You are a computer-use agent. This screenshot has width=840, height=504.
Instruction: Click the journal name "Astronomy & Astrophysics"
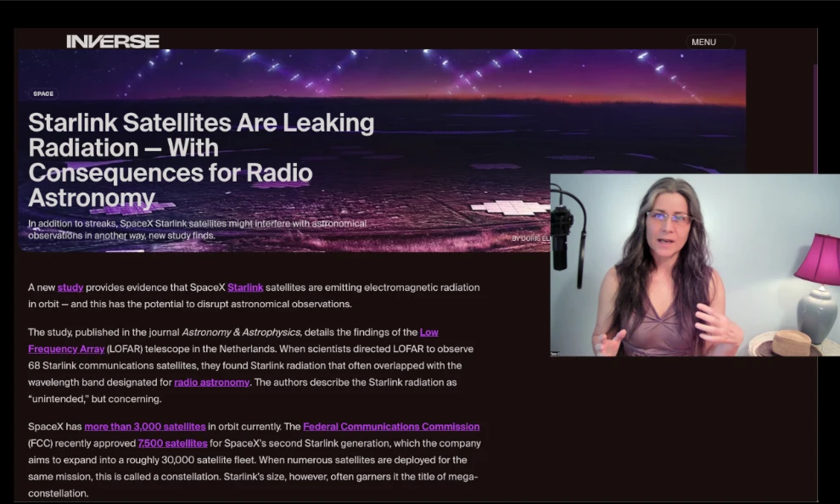(x=242, y=332)
